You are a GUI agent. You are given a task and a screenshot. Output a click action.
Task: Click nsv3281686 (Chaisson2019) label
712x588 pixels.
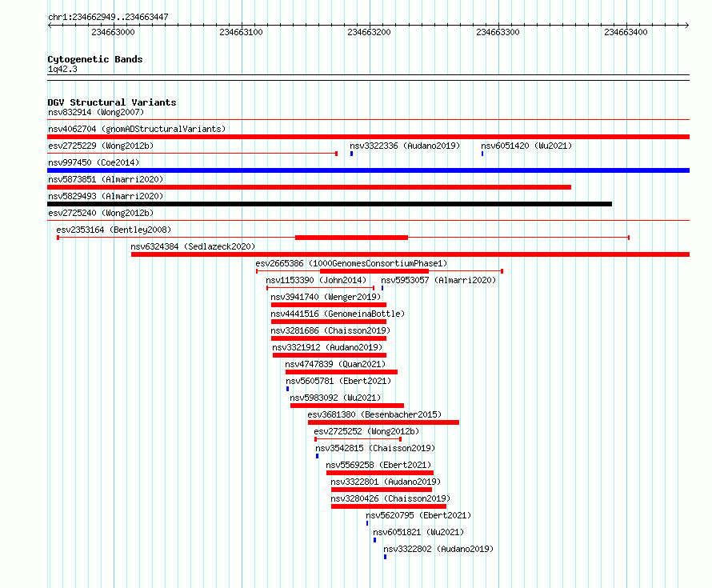tap(330, 330)
